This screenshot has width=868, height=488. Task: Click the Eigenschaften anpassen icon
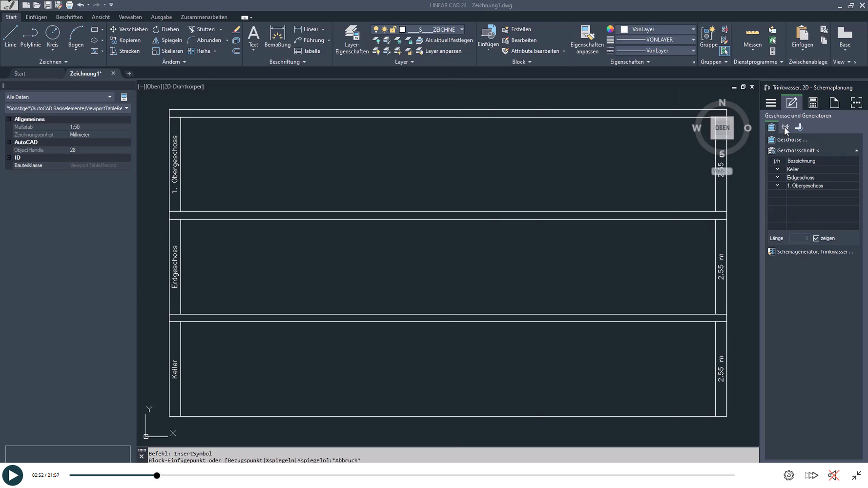pos(587,39)
